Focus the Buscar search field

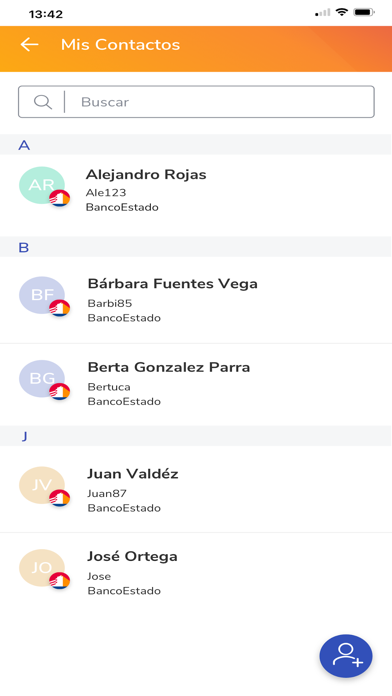[x=196, y=102]
